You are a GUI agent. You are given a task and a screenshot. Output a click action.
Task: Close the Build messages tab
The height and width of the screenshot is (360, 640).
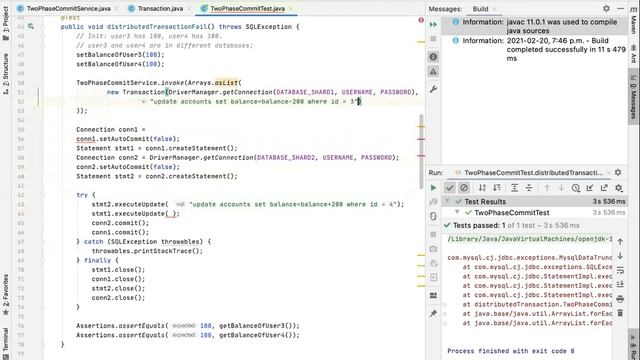(494, 9)
